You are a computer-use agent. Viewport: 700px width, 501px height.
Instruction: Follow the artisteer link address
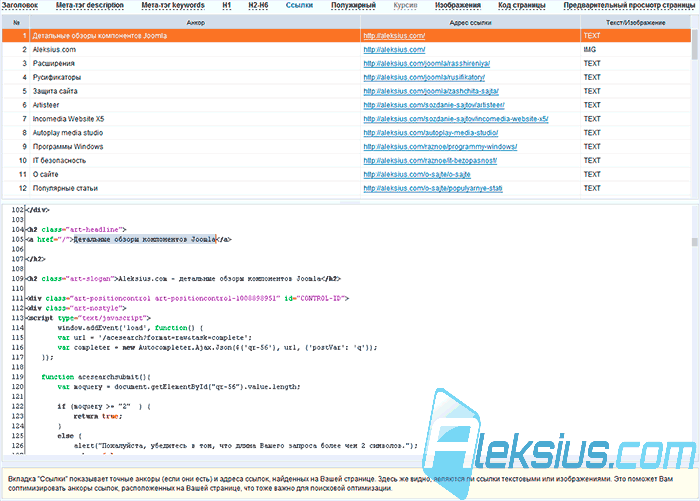coord(433,105)
